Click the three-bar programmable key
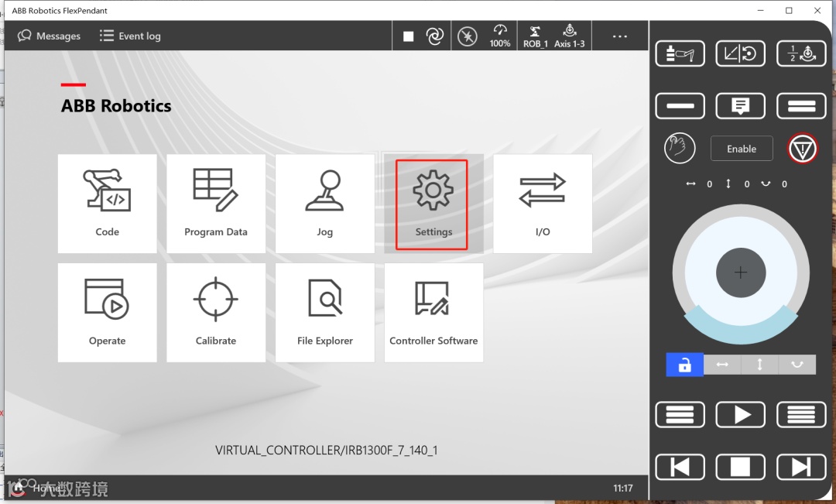Image resolution: width=836 pixels, height=504 pixels. pos(680,415)
